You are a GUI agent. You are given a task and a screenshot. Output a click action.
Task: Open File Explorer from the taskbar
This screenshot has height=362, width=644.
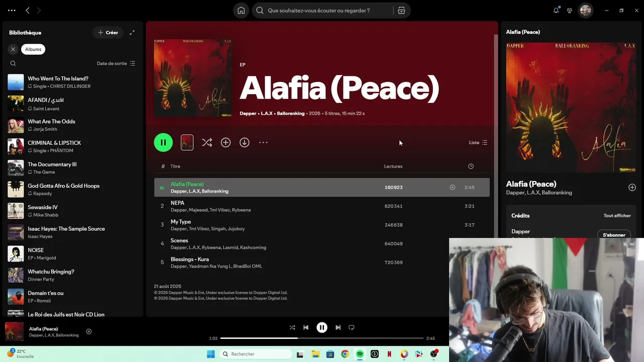pos(315,354)
